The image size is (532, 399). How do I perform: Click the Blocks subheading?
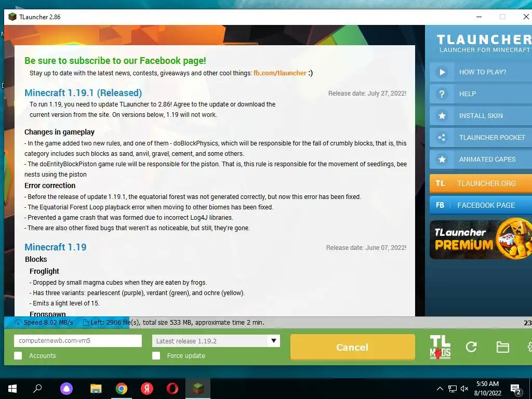click(36, 259)
